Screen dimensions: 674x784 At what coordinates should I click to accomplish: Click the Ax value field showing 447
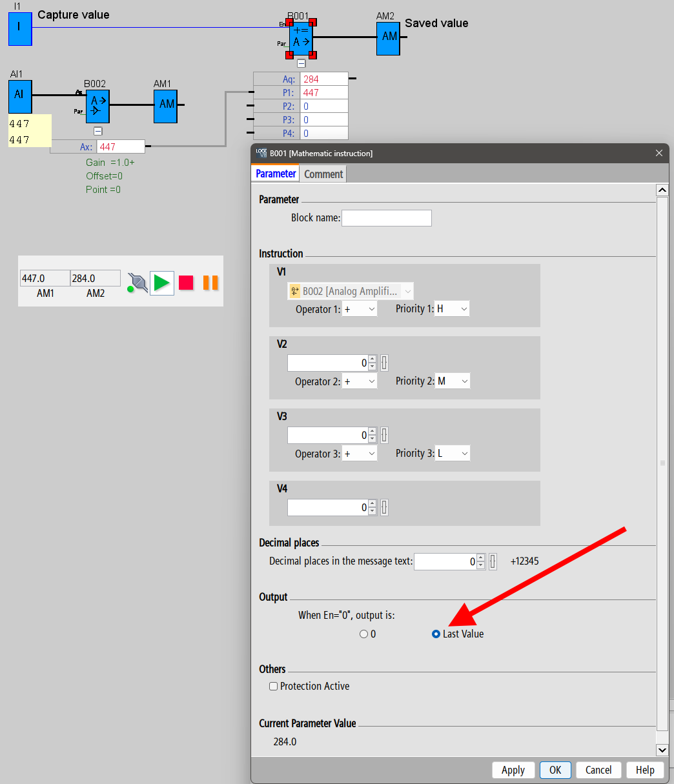coord(121,146)
